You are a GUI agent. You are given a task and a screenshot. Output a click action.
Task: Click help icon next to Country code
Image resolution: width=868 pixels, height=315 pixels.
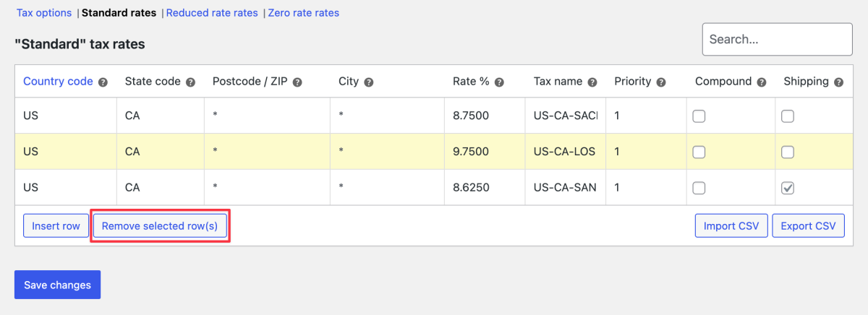[x=103, y=82]
